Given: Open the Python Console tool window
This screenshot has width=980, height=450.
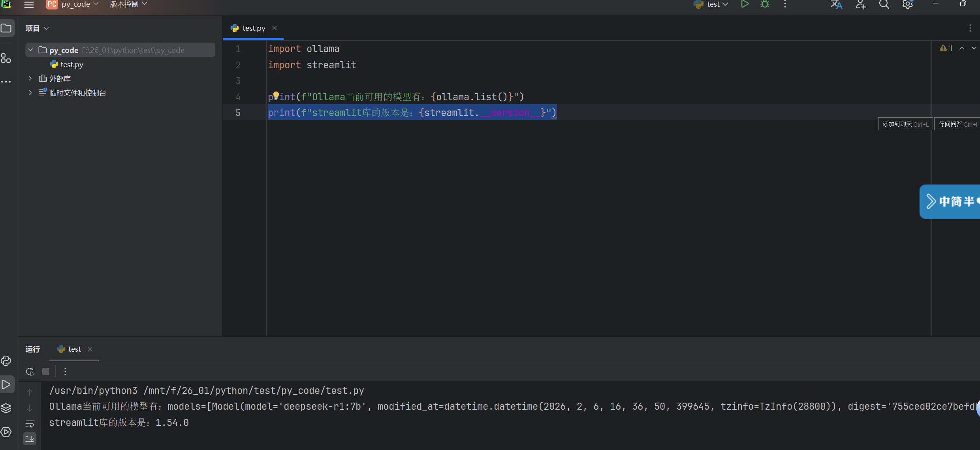Looking at the screenshot, I should click(x=6, y=361).
